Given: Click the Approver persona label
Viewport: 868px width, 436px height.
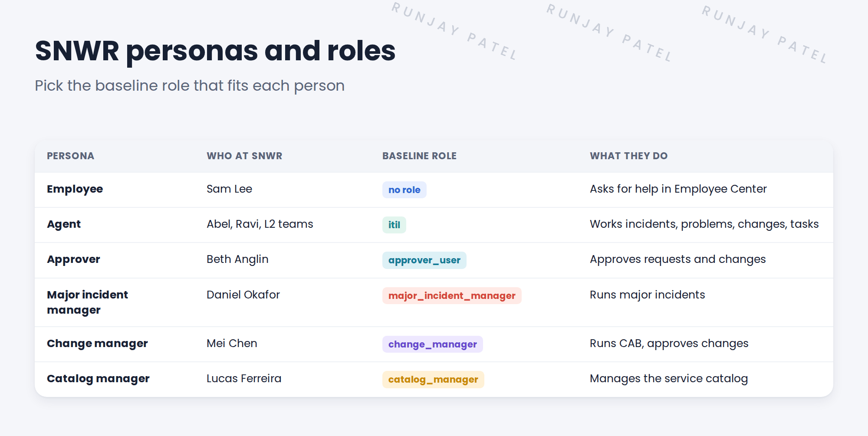Looking at the screenshot, I should (73, 259).
